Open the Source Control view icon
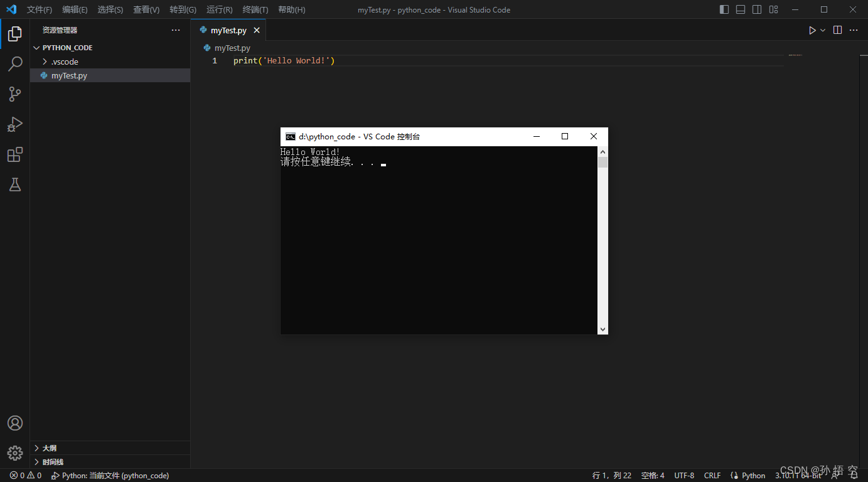 click(x=15, y=94)
